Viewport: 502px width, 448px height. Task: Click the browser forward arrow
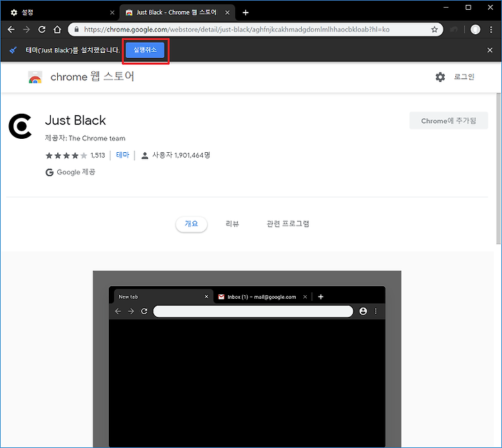pos(26,29)
